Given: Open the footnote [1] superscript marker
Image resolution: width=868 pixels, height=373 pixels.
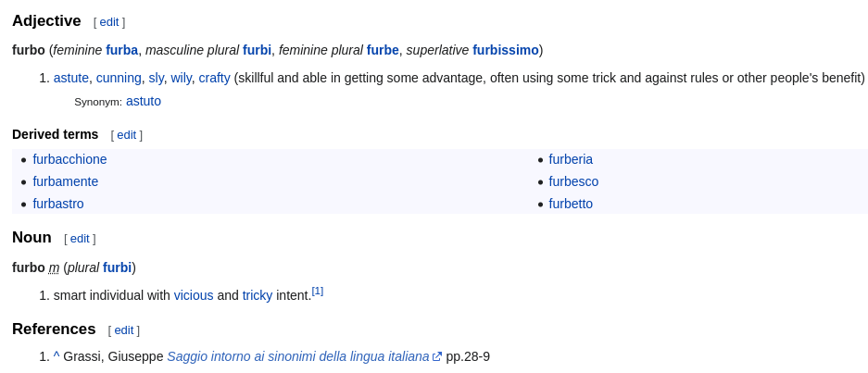Looking at the screenshot, I should coord(318,292).
